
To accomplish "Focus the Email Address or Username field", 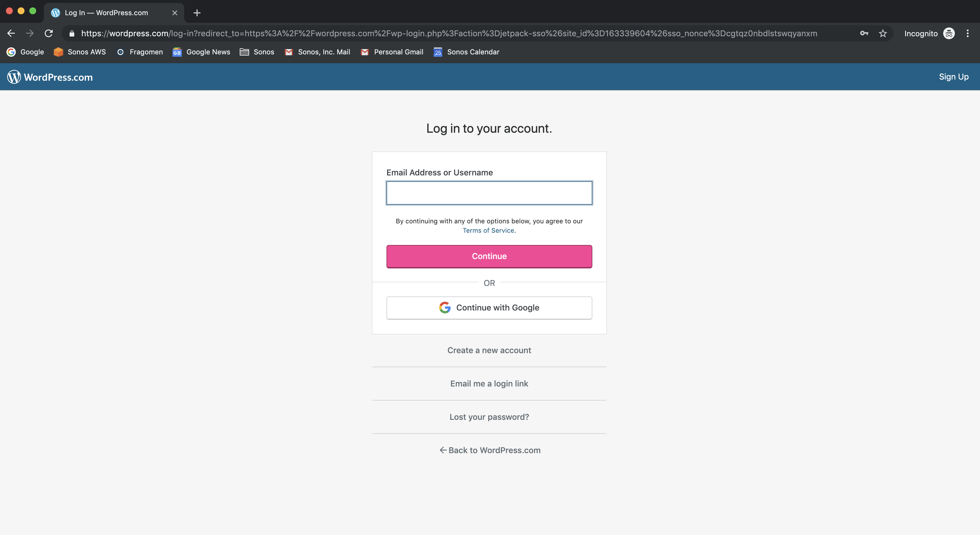I will click(489, 193).
